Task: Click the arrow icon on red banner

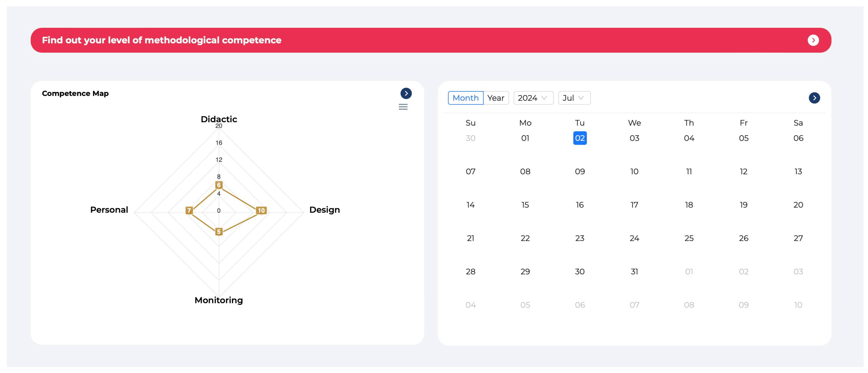Action: (x=813, y=40)
